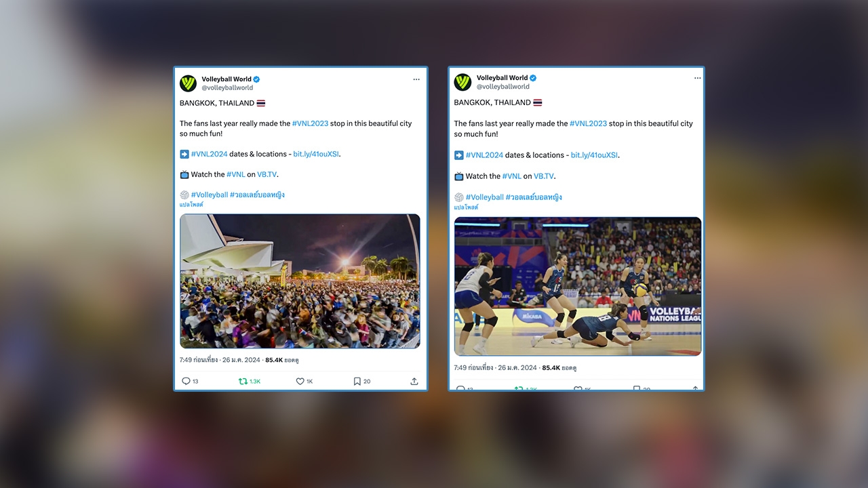
Task: Click #Volleyball hashtag in left tweet
Action: coord(210,195)
